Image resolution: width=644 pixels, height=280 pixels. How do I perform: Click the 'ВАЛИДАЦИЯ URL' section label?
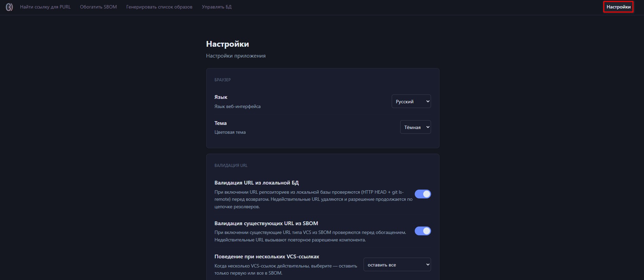click(231, 166)
